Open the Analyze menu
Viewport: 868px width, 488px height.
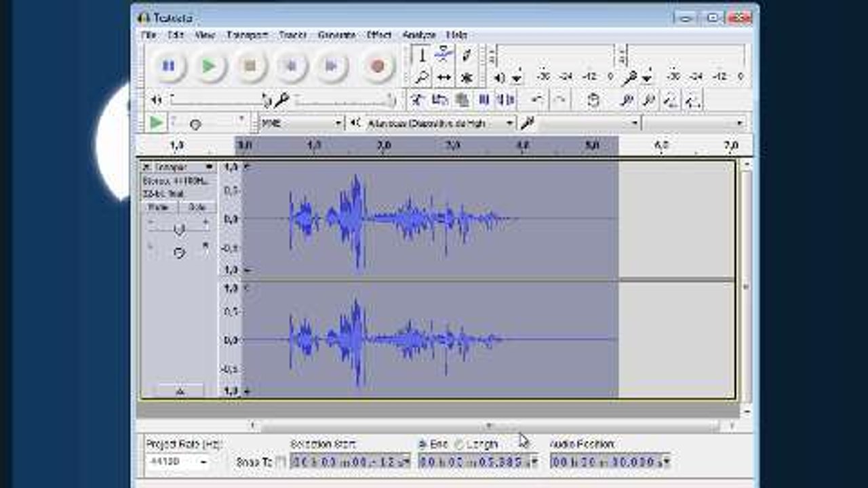[x=419, y=35]
